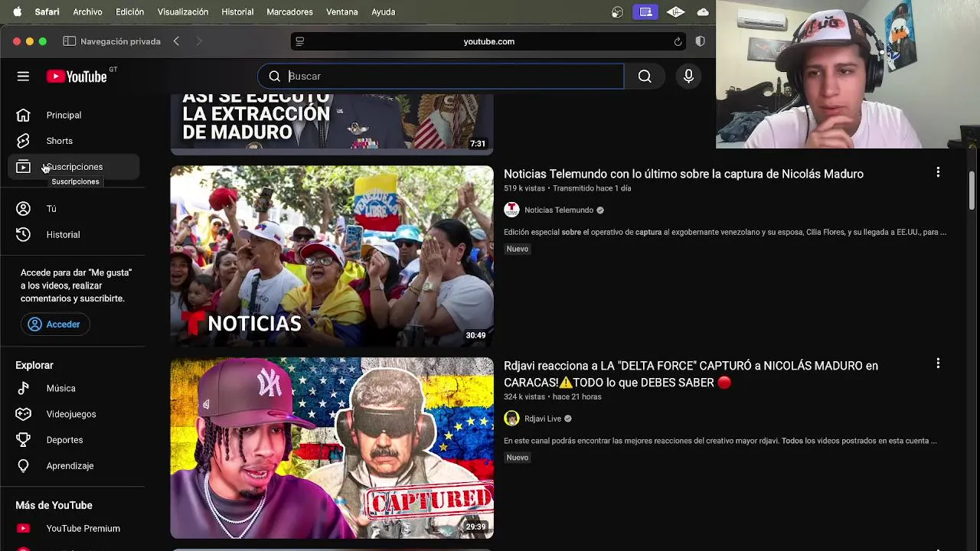Screen dimensions: 980x551
Task: Open the Historial menu in menu bar
Action: 237,11
